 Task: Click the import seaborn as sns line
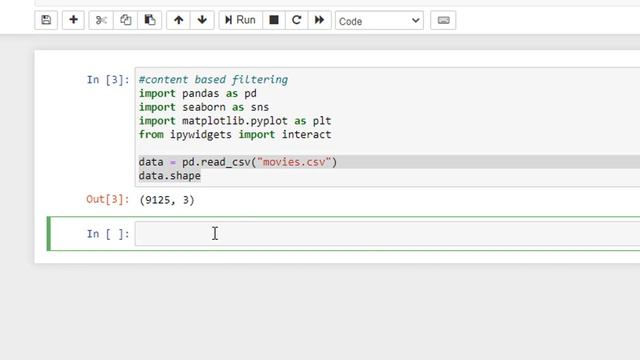tap(204, 107)
